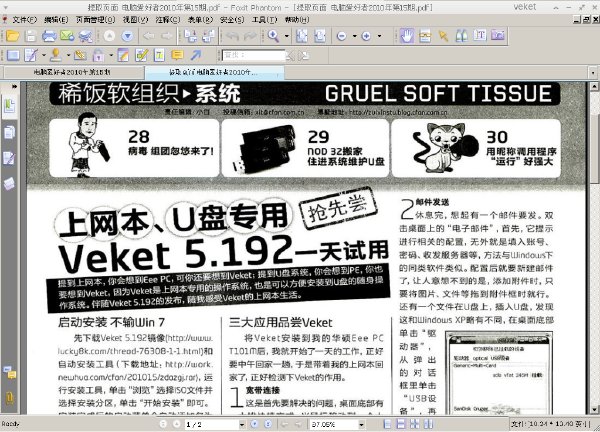The image size is (600, 432).
Task: Click the Typewriter tool icon
Action: 159,55
